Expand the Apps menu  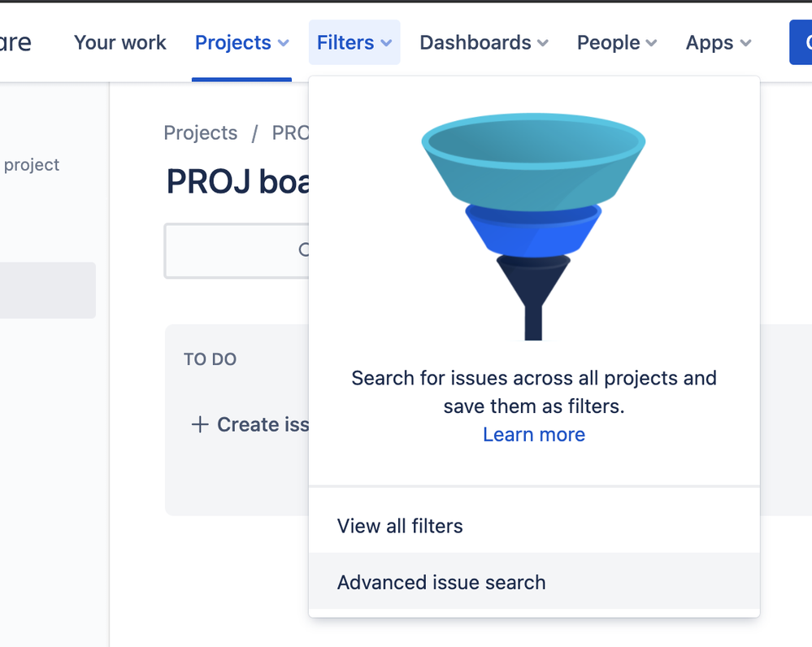pos(719,42)
